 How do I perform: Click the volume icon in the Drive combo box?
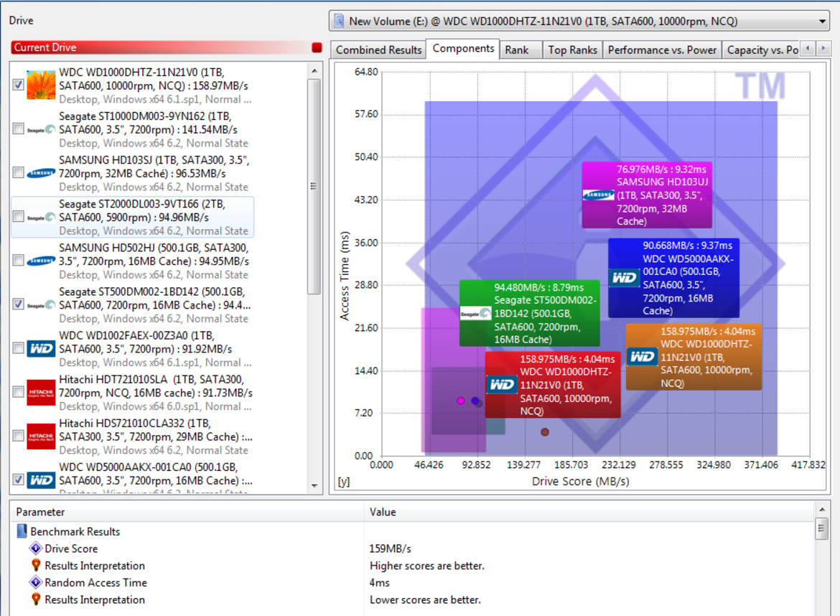(339, 21)
